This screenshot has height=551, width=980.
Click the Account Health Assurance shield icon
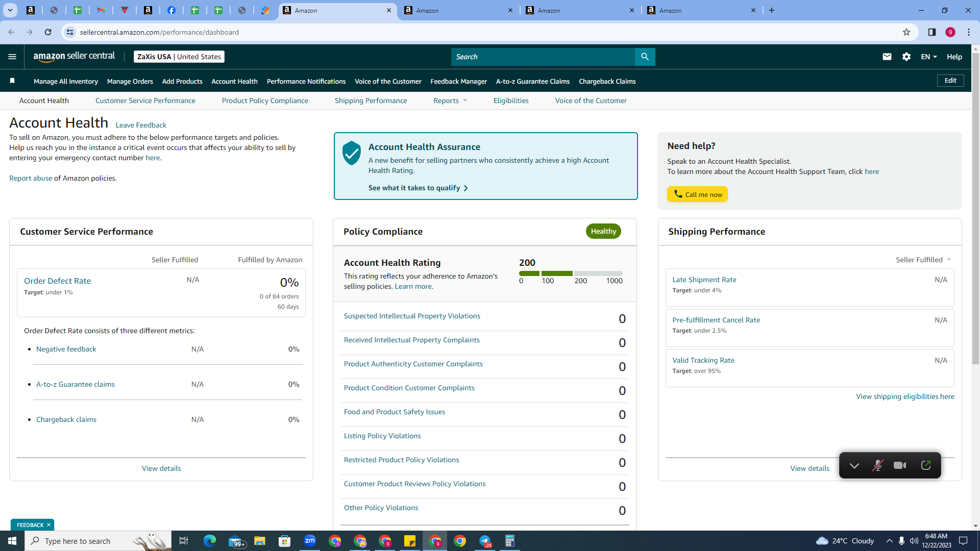click(351, 153)
